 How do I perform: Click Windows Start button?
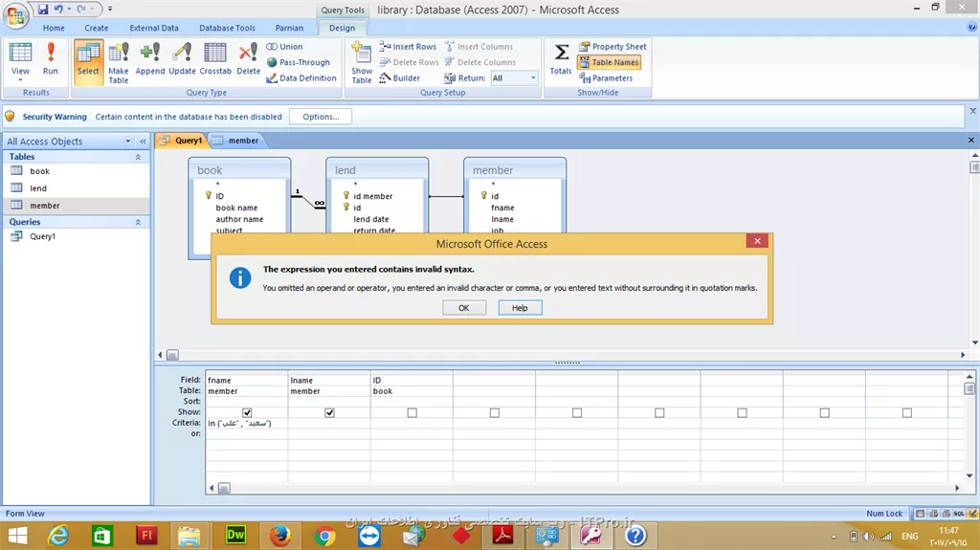tap(17, 536)
